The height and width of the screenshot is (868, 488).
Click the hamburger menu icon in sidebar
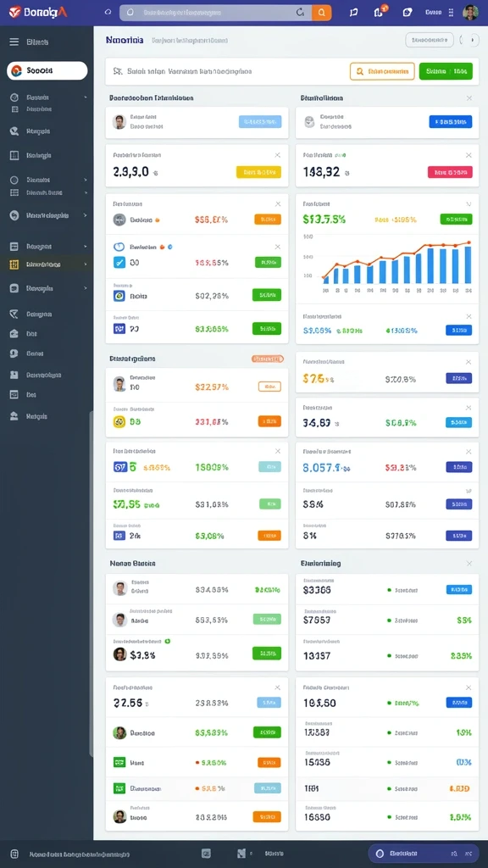14,42
